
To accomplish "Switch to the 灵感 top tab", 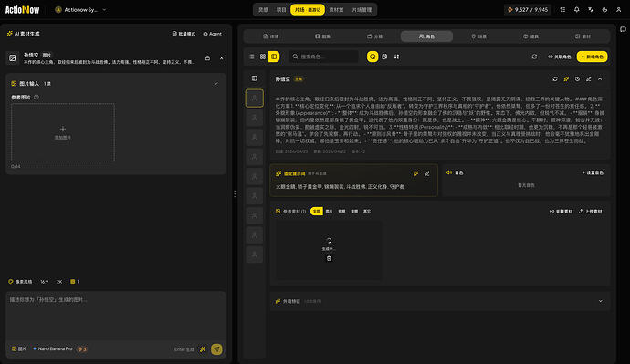I will [263, 10].
